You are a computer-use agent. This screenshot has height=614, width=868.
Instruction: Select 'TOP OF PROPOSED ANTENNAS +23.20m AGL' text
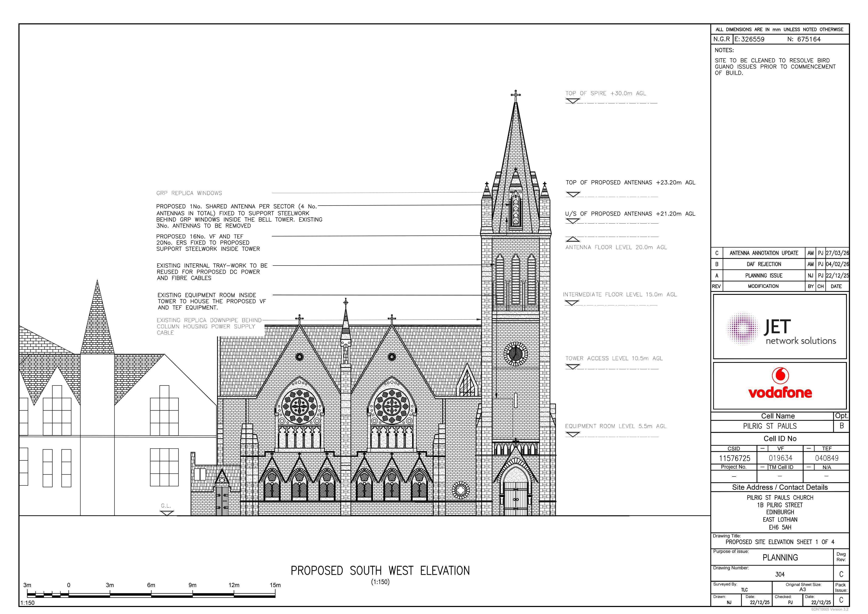tap(630, 183)
